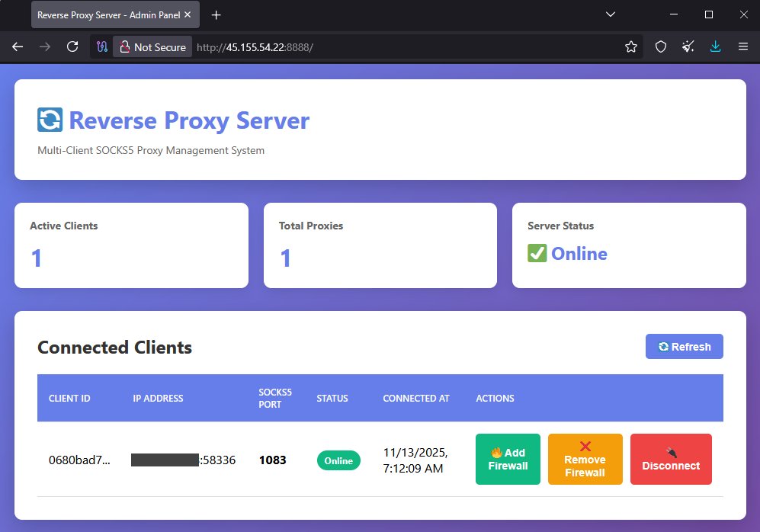Click the green Online status badge
Viewport: 760px width, 532px height.
tap(338, 460)
